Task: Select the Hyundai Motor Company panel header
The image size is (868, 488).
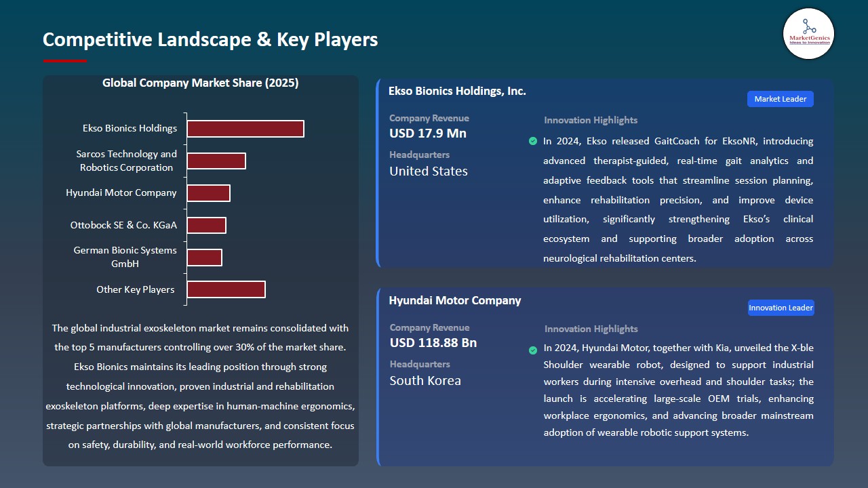Action: click(455, 300)
